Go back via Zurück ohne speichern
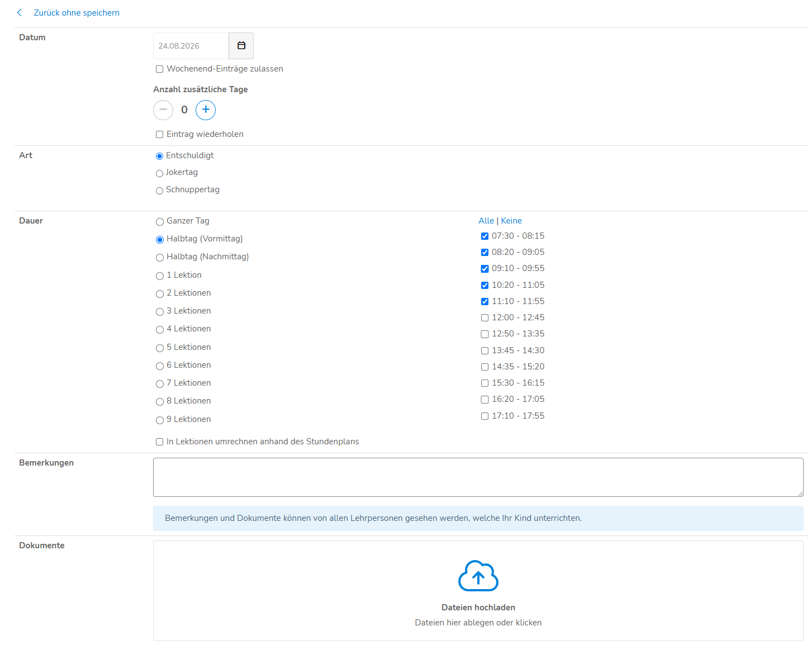This screenshot has height=645, width=812. pos(77,12)
